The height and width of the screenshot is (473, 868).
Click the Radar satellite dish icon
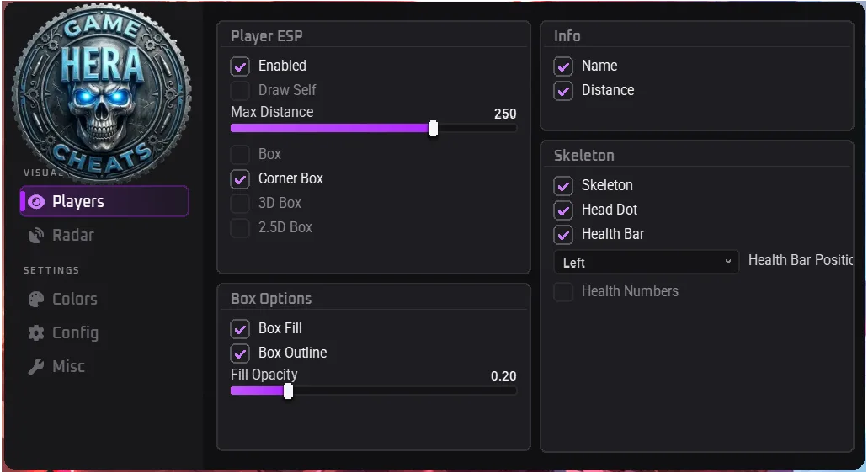[x=36, y=236]
